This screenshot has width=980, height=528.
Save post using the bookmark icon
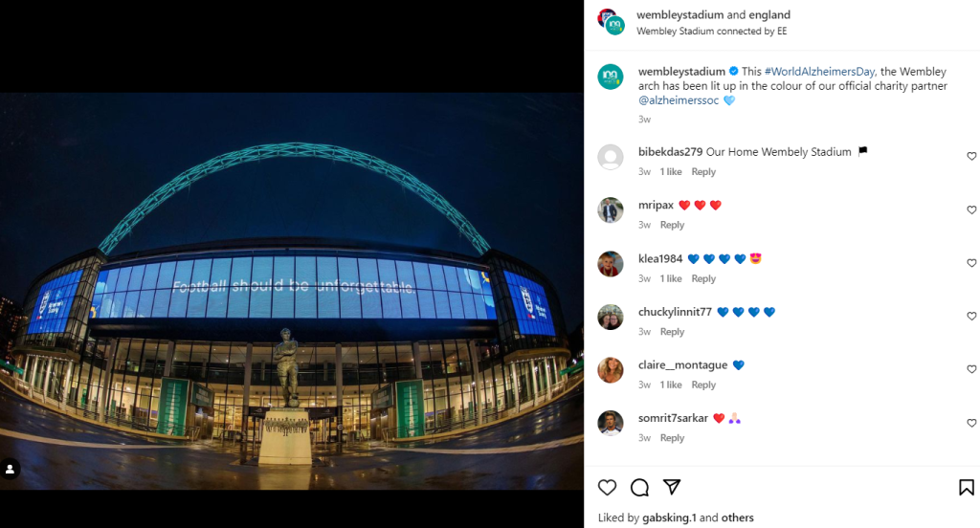(x=967, y=488)
